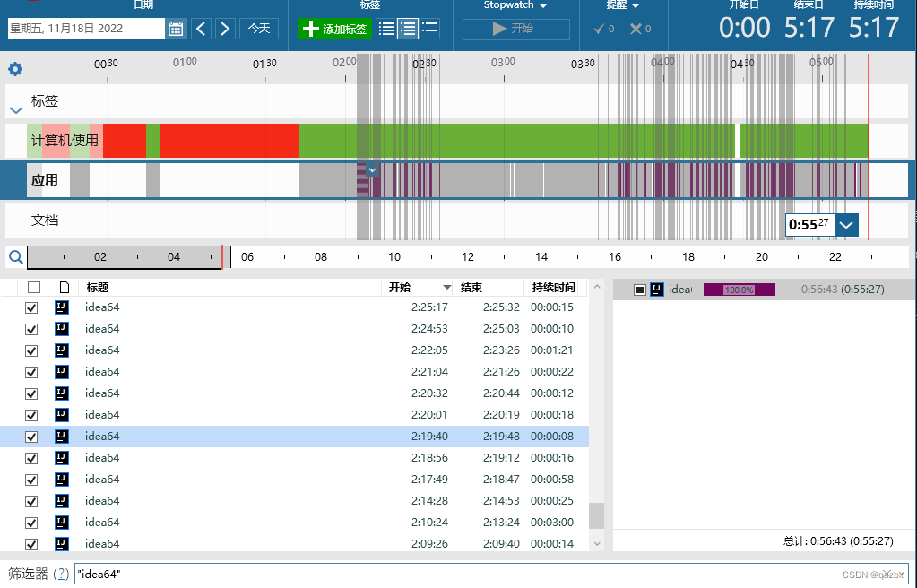Sort by the 持续时间 column header
The height and width of the screenshot is (588, 917).
pos(553,287)
